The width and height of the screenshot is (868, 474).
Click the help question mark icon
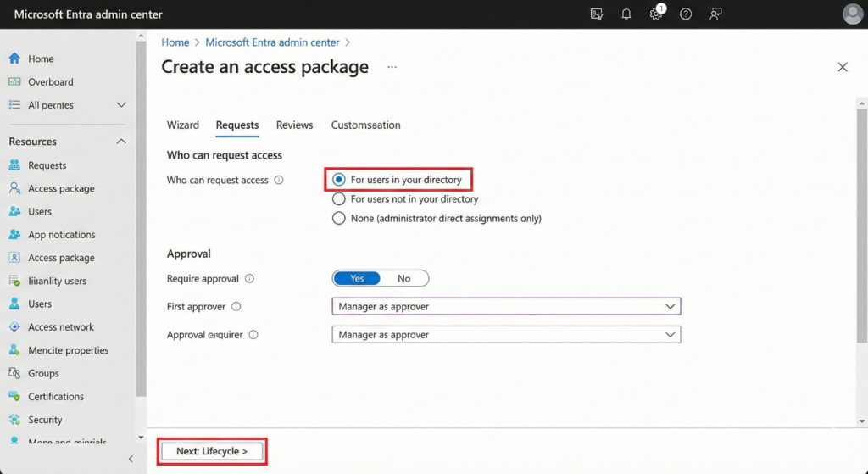click(x=686, y=14)
